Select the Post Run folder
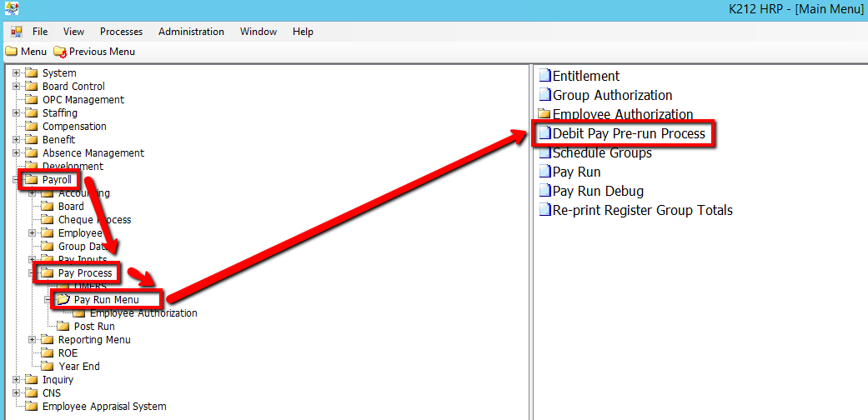This screenshot has height=420, width=868. (93, 327)
